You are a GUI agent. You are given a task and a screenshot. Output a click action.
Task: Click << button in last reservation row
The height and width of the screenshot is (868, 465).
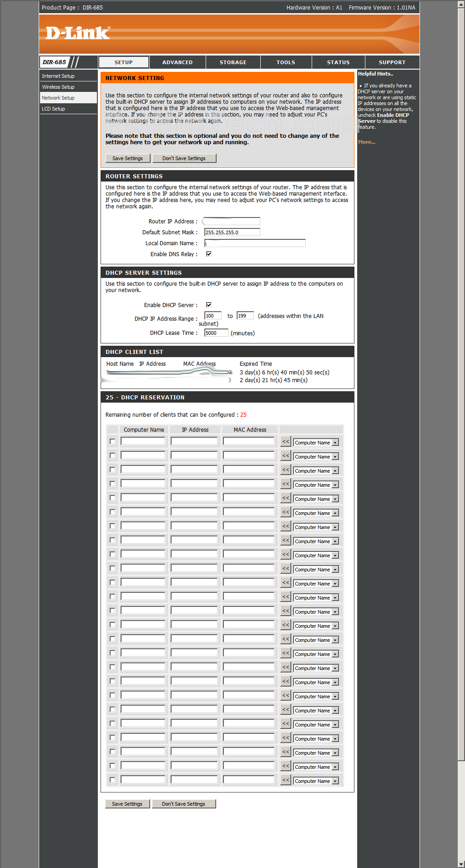286,780
